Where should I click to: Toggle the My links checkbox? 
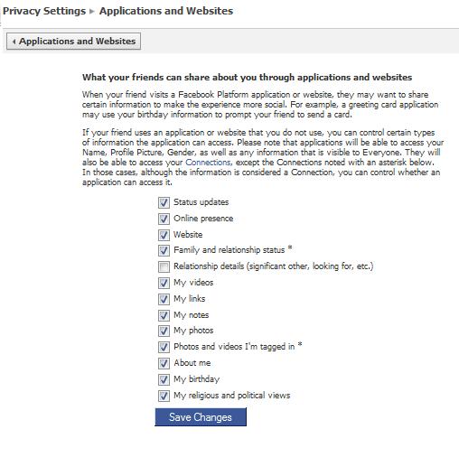pos(164,299)
